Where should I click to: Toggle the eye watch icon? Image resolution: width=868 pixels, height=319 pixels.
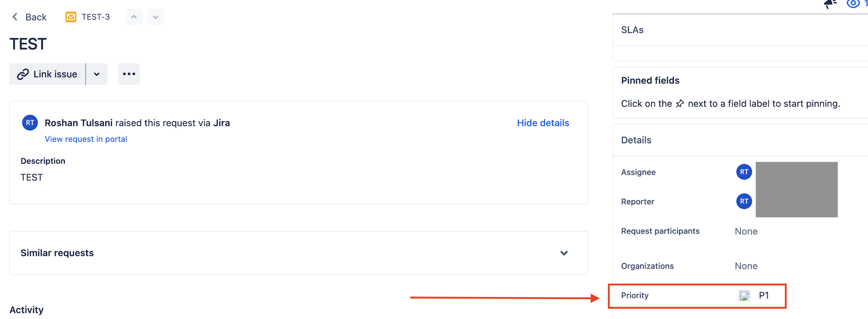(x=853, y=4)
